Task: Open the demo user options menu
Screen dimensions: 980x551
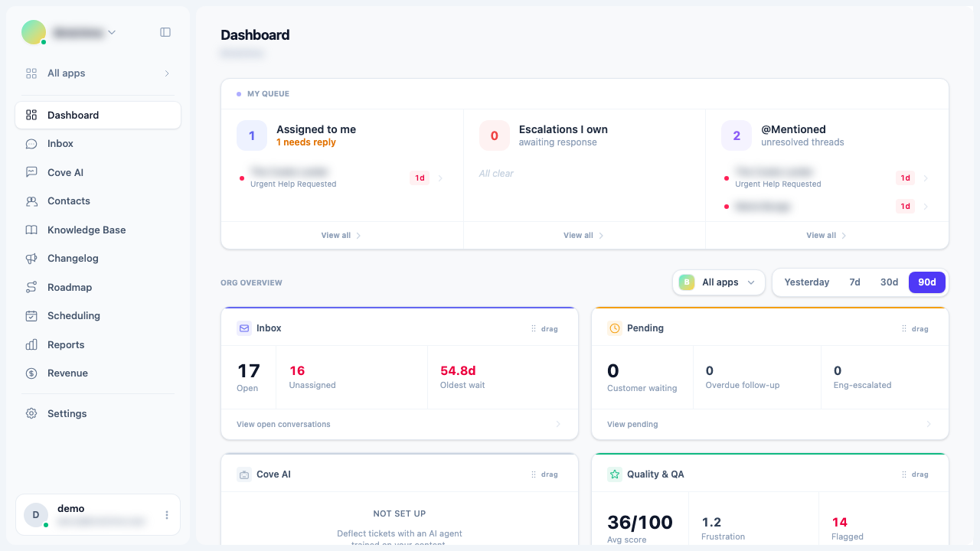Action: tap(167, 515)
